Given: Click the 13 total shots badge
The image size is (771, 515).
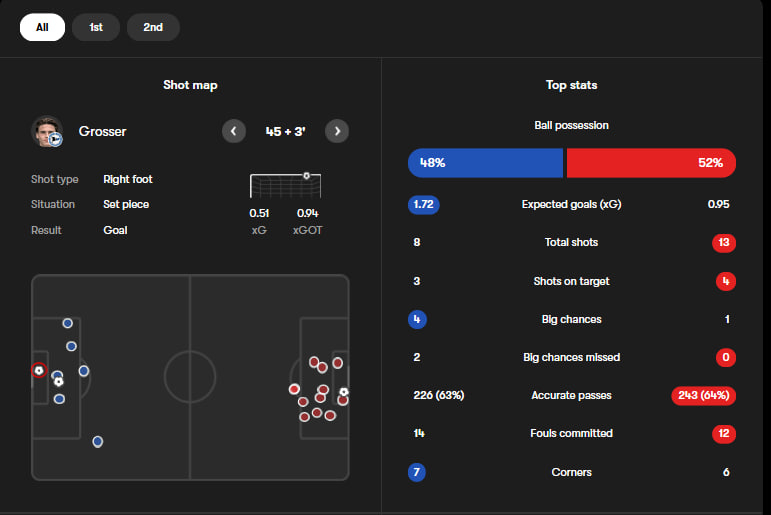Looking at the screenshot, I should click(x=724, y=242).
